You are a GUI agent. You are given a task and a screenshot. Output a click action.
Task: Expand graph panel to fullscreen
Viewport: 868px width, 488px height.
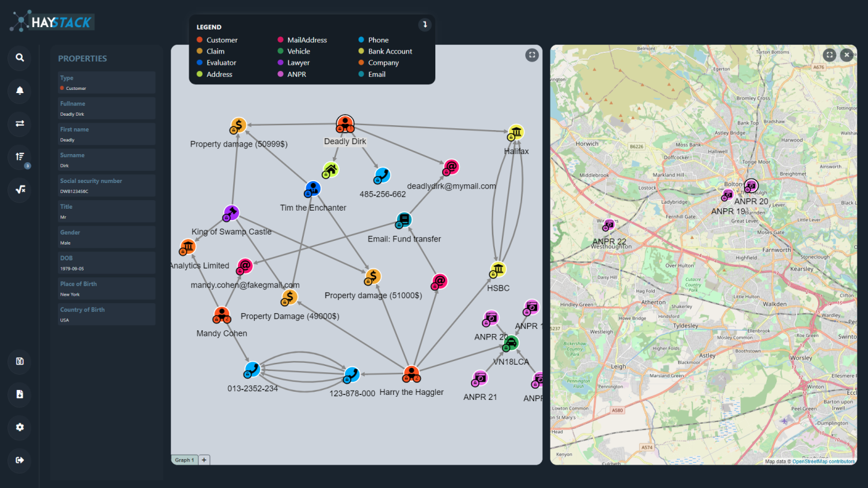pyautogui.click(x=532, y=55)
